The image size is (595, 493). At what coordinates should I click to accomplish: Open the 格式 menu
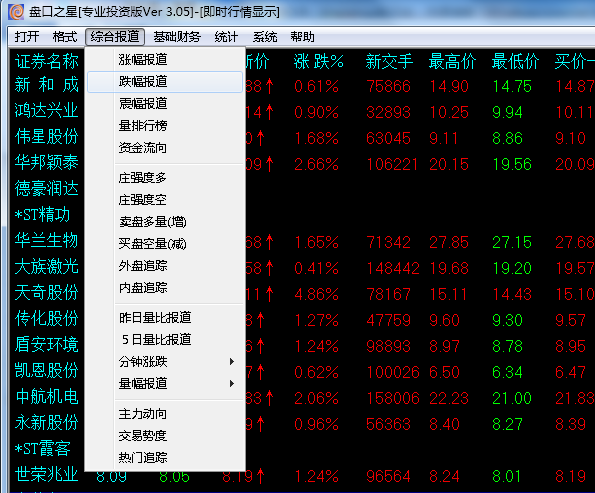tap(65, 37)
